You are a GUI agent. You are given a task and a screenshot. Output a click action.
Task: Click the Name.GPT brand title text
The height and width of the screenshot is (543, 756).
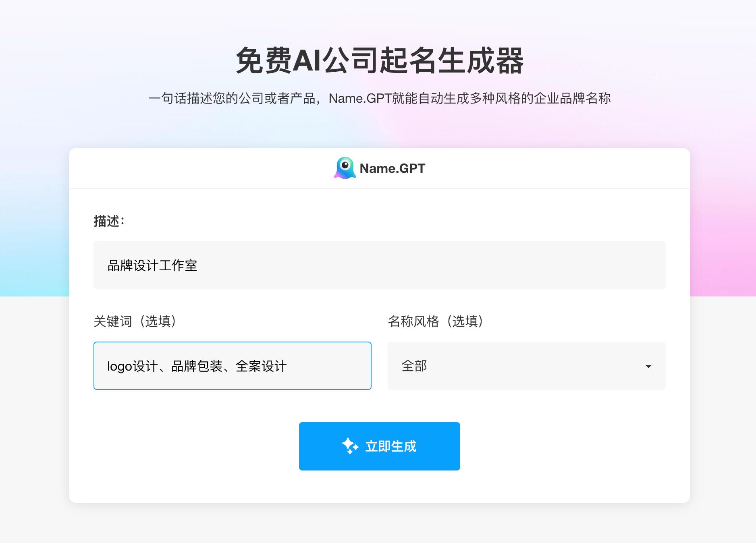(x=392, y=168)
